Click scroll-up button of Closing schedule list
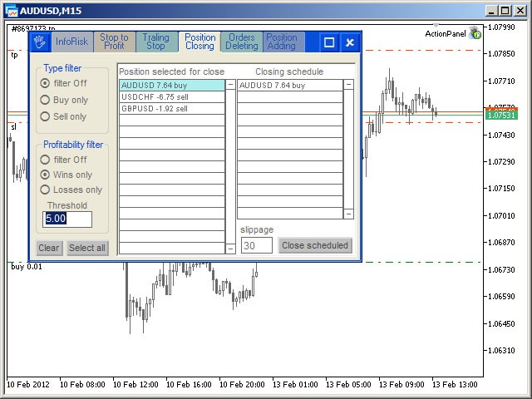Image resolution: width=532 pixels, height=399 pixels. [x=348, y=85]
